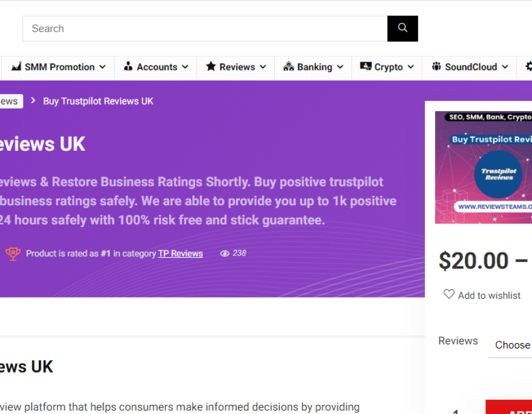Open the Banking menu item
The width and height of the screenshot is (532, 414).
coord(314,67)
